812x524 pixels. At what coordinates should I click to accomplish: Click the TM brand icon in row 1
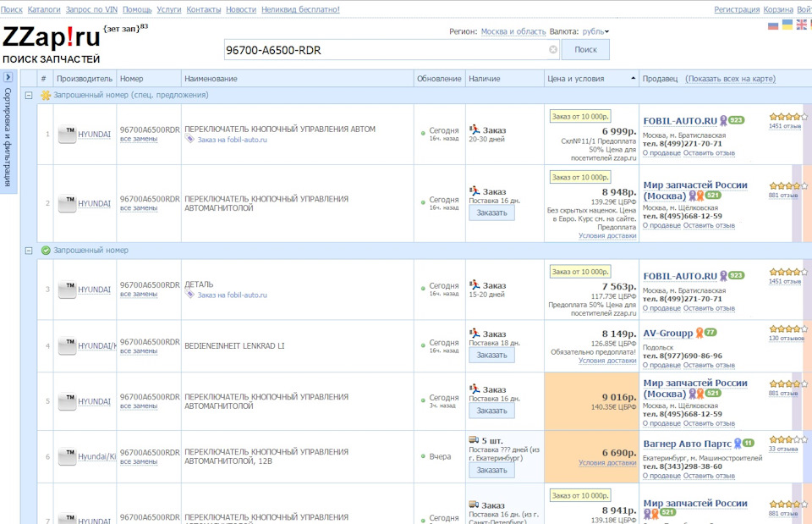[68, 135]
